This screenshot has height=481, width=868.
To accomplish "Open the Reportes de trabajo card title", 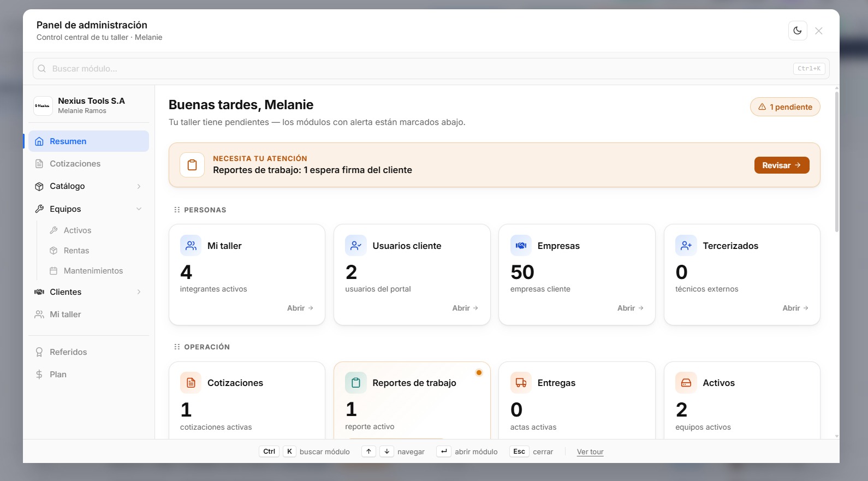I will point(414,383).
